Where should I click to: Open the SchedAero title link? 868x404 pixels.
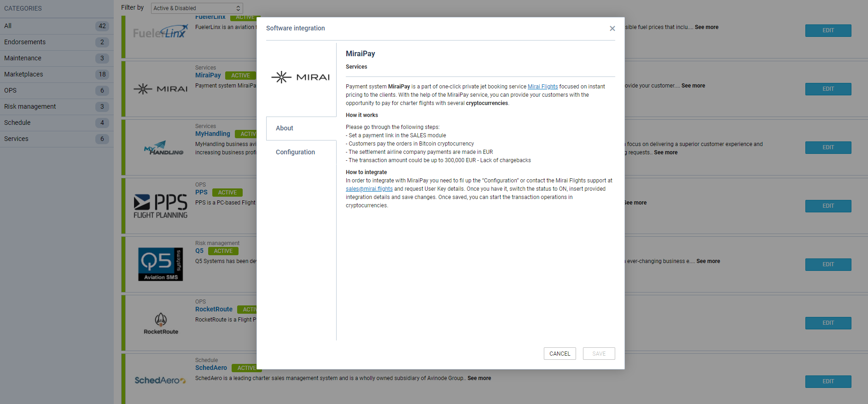click(211, 368)
